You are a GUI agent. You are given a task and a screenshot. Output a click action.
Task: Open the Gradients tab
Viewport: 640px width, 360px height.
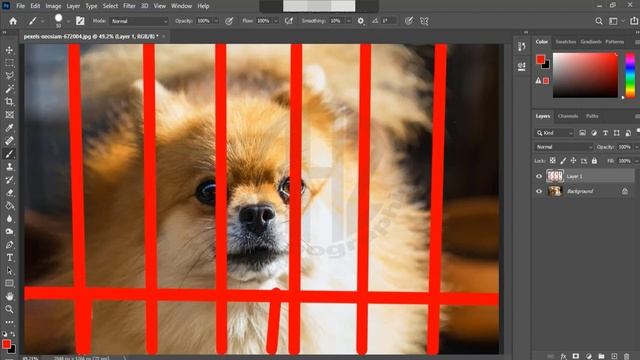click(591, 42)
